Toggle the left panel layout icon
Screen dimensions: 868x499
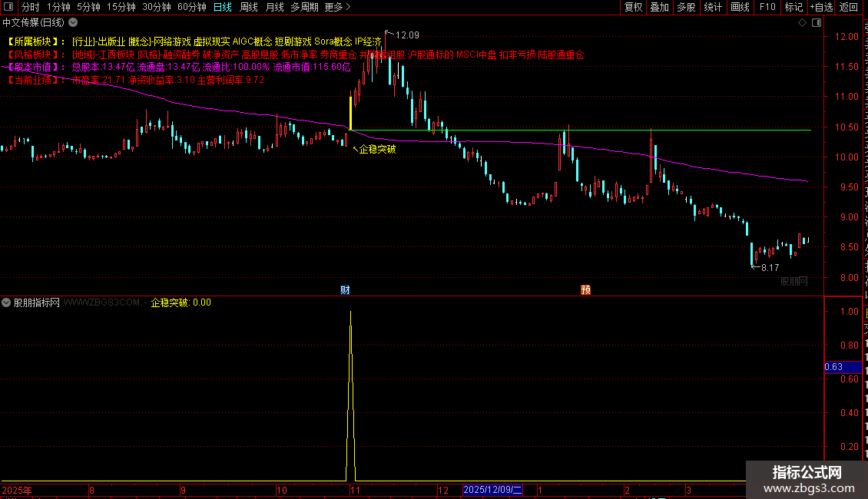(8, 7)
